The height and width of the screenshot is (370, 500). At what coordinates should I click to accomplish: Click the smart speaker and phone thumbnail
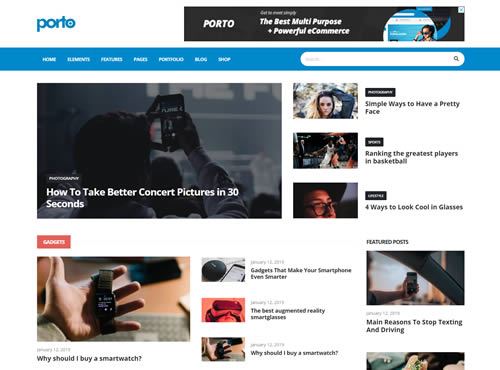pos(223,270)
